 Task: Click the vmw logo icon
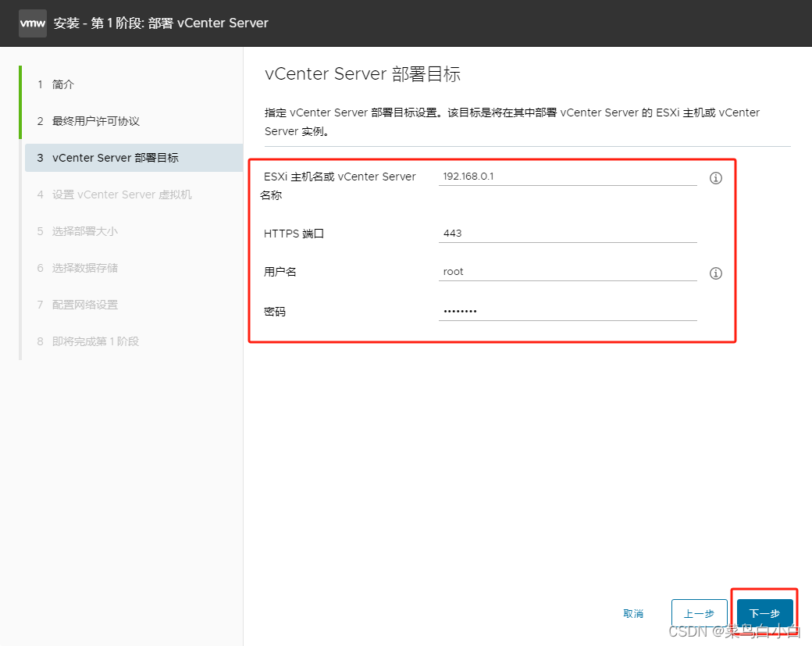coord(33,23)
